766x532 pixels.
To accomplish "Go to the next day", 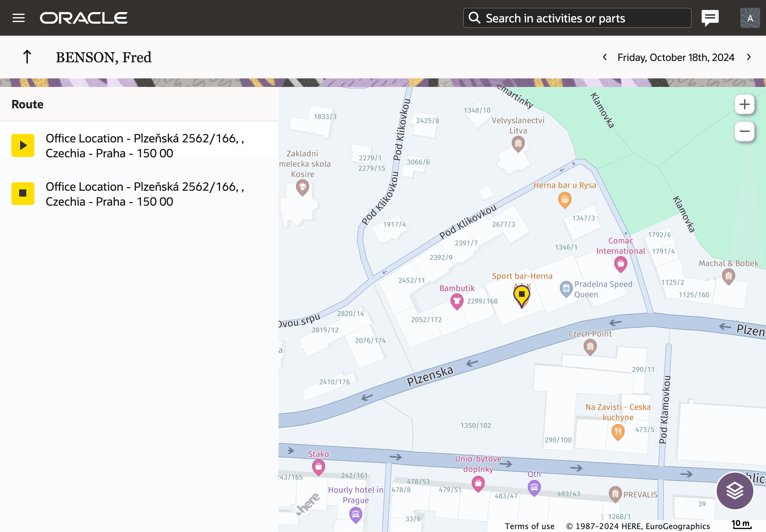I will click(x=749, y=57).
